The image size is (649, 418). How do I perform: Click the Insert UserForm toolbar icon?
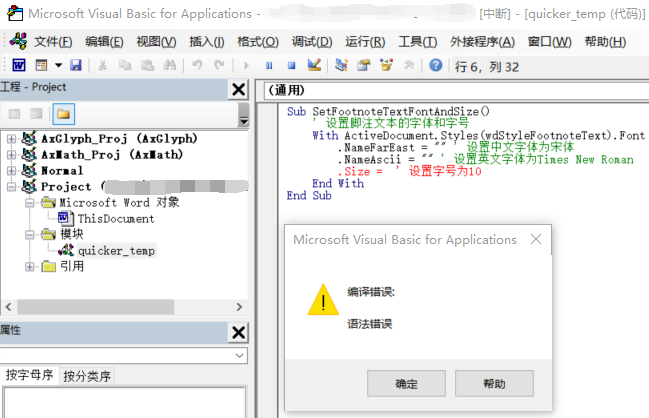tap(41, 65)
